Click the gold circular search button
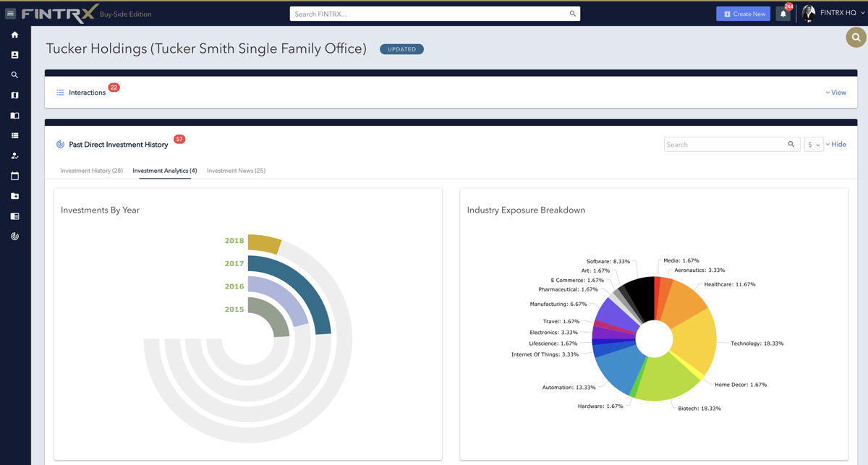Image resolution: width=868 pixels, height=465 pixels. point(856,37)
